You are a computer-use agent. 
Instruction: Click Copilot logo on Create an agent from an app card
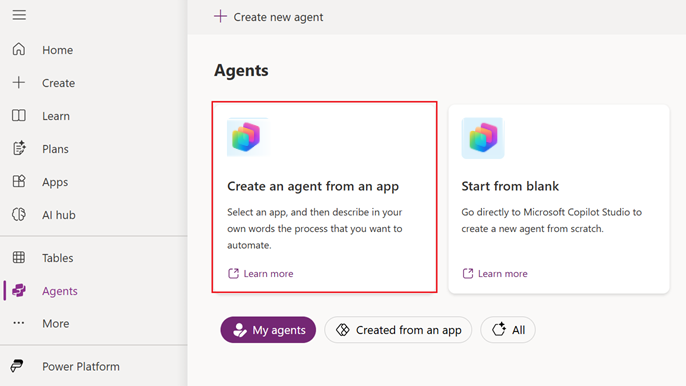[247, 137]
